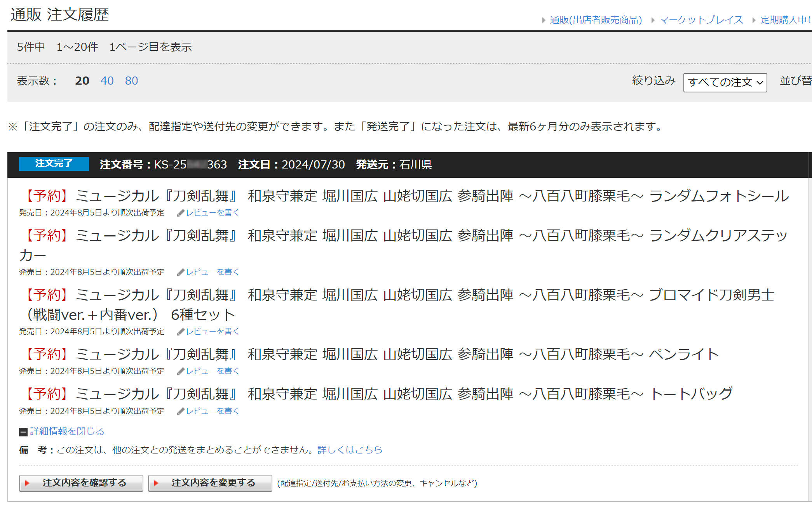Screen dimensions: 812x516
Task: Open すべての注文 filter dropdown
Action: pos(725,82)
